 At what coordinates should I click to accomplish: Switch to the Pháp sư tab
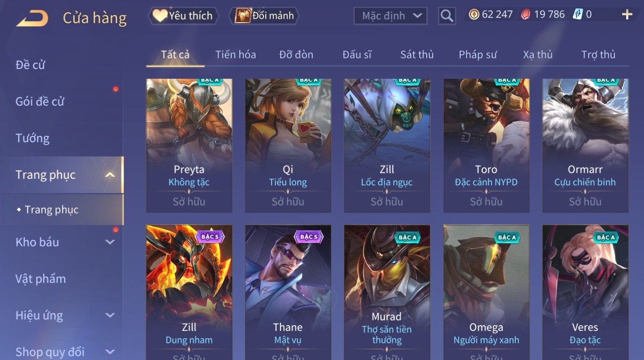478,54
